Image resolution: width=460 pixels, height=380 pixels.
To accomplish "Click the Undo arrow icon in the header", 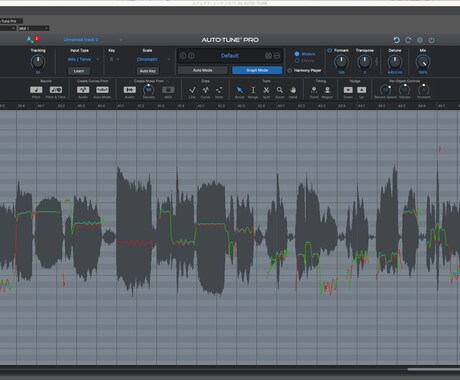I will click(x=396, y=40).
